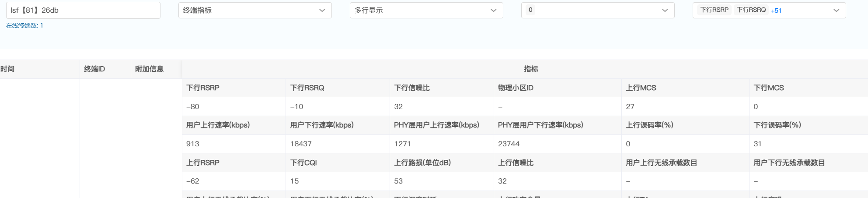Click the 指标 group header
868x198 pixels.
point(531,69)
